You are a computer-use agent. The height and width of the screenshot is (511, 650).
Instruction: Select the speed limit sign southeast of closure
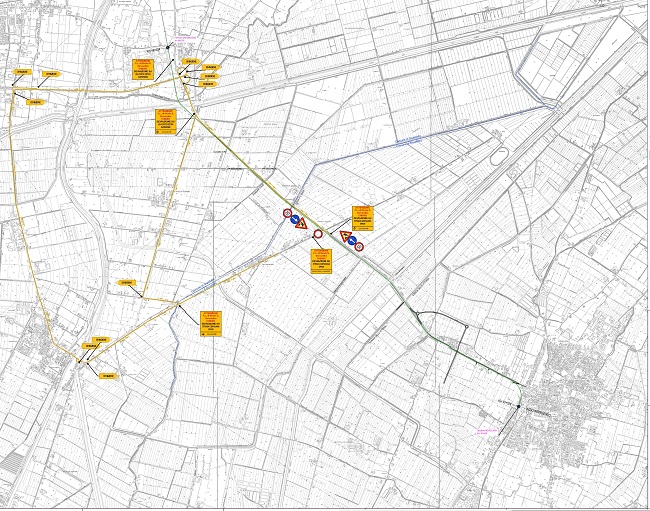coord(359,246)
